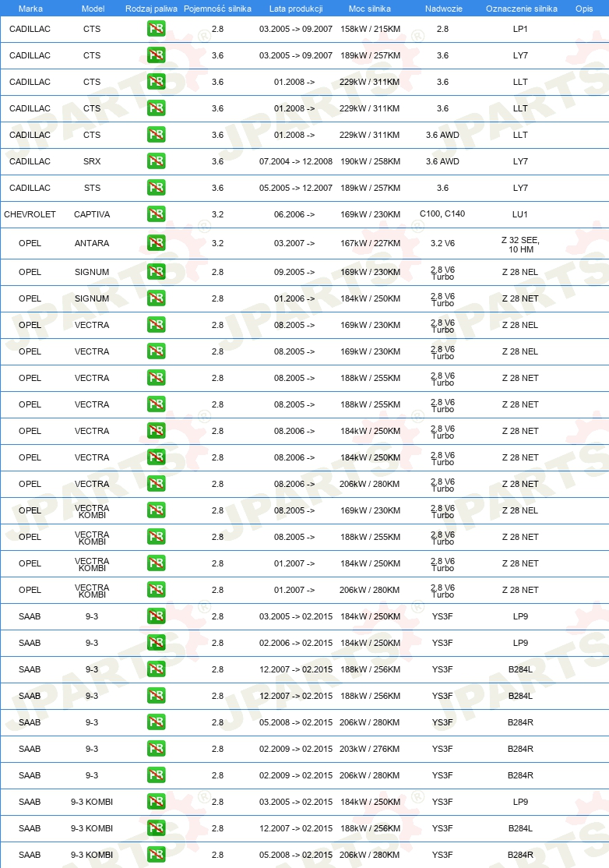Click the fuel icon in the Vectra Kombi 184kW row
Viewport: 609px width, 868px height.
click(x=157, y=563)
